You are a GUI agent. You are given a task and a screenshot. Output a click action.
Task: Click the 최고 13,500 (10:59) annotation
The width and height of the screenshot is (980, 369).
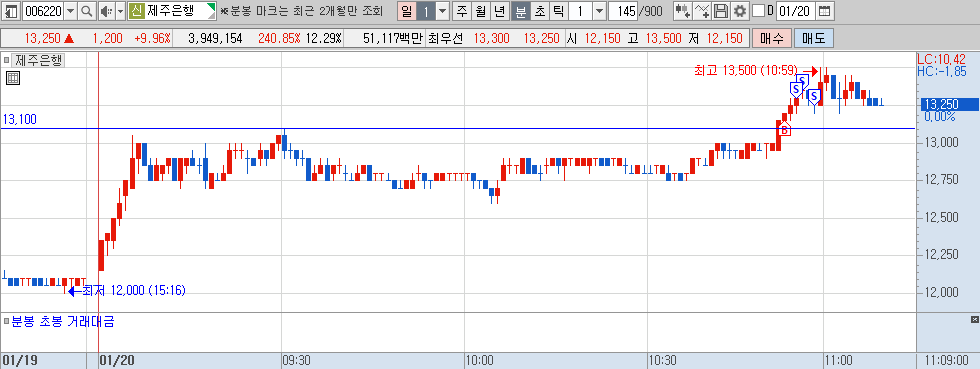(x=746, y=71)
